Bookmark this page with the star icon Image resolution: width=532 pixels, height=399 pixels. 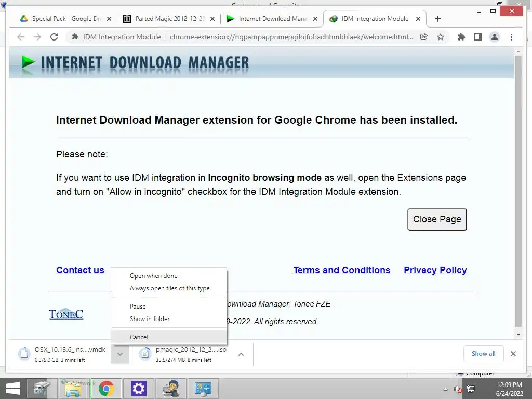[x=441, y=37]
